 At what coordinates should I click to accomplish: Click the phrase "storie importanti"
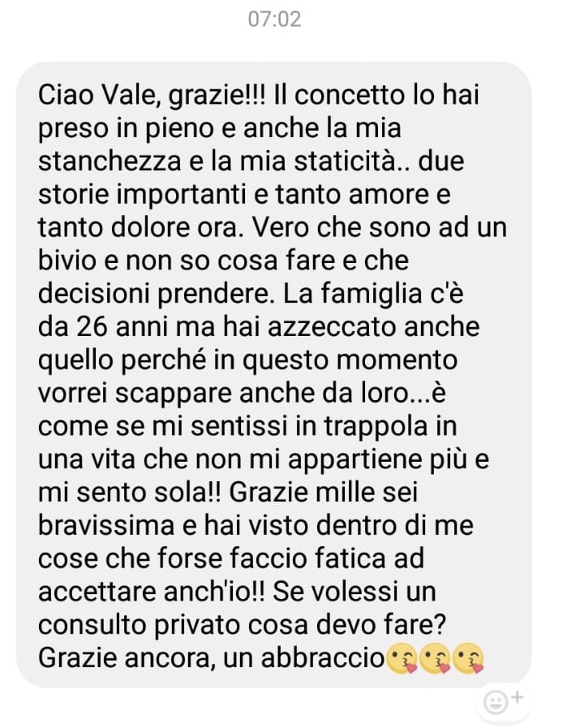pyautogui.click(x=142, y=196)
